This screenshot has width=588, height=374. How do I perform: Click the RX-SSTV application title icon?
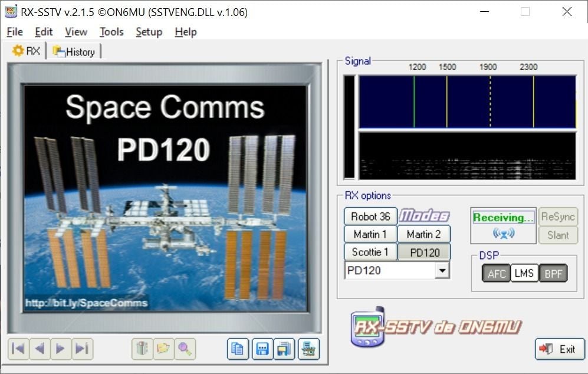point(11,11)
